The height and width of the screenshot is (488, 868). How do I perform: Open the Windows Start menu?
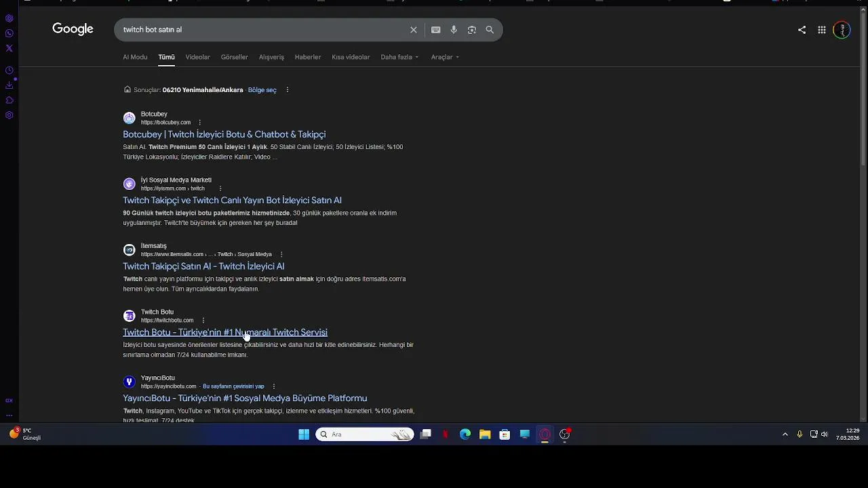[304, 434]
